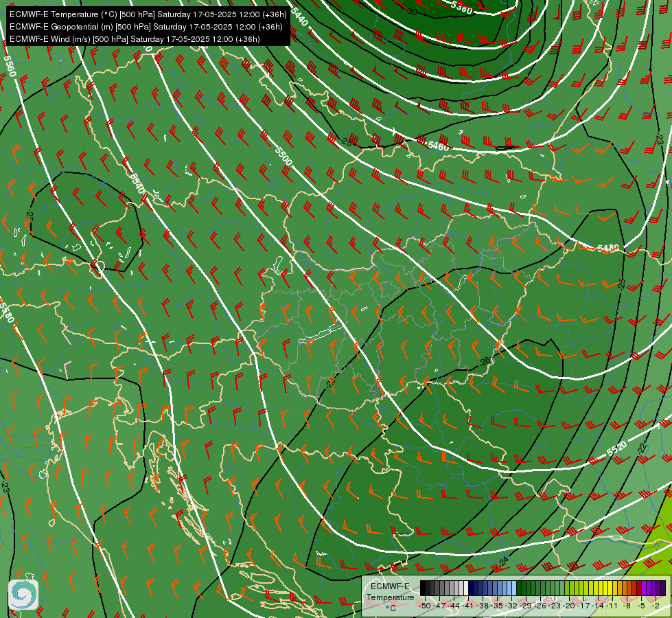Click the -30 isotherm label on the map
Image resolution: width=672 pixels, height=618 pixels.
click(x=411, y=12)
